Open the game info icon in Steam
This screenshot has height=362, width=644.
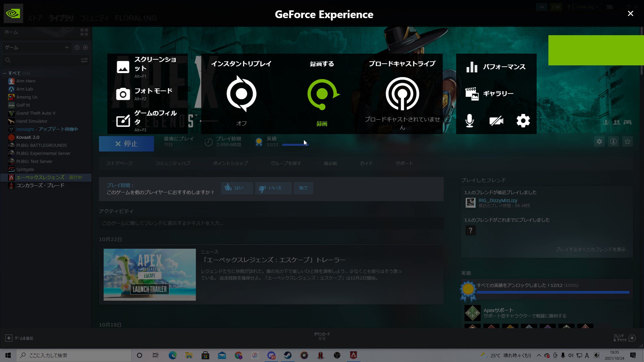click(613, 142)
